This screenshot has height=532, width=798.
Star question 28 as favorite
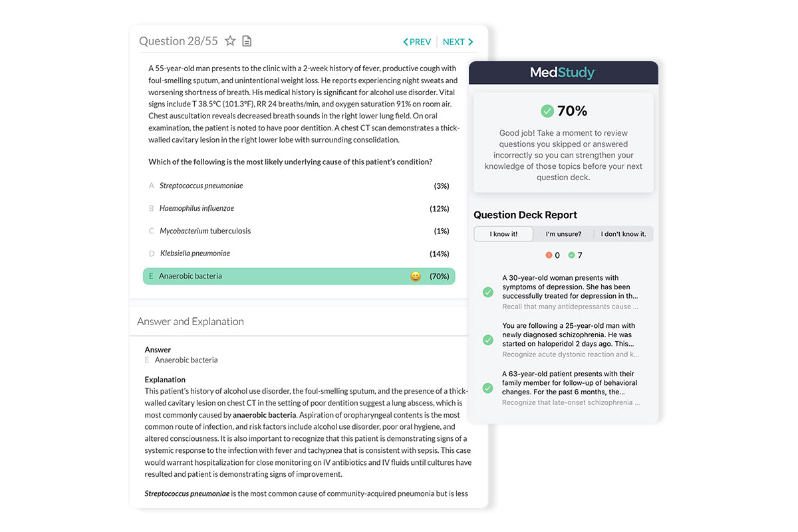(x=230, y=41)
